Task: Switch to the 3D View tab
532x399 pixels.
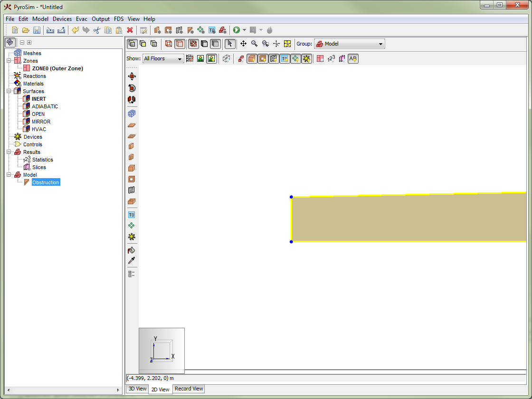Action: (x=137, y=389)
